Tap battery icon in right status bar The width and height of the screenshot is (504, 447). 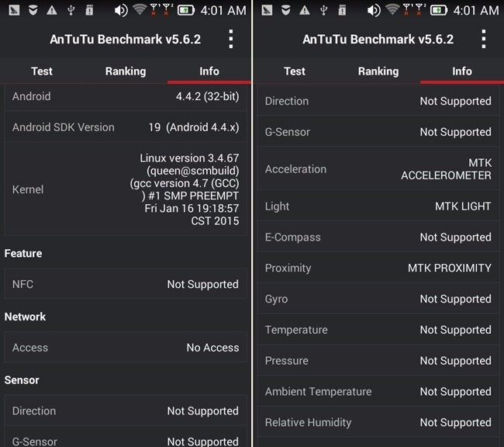pyautogui.click(x=439, y=10)
